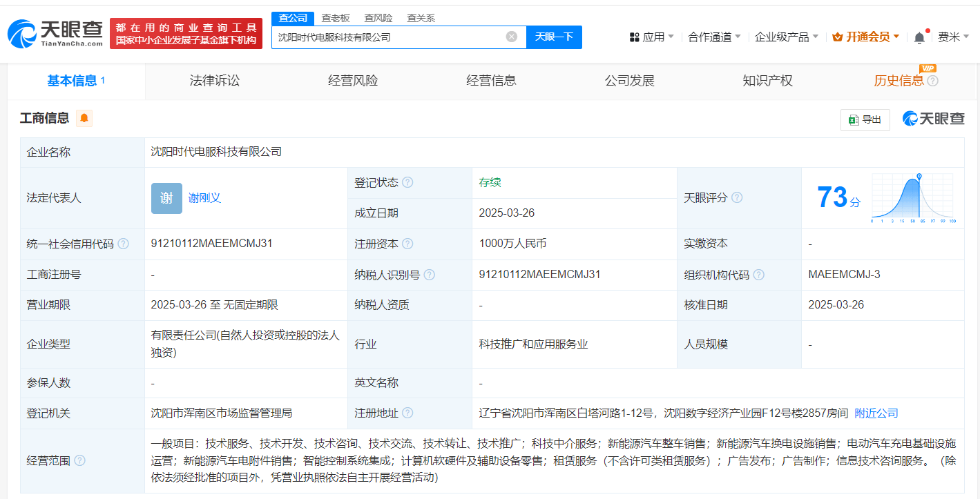This screenshot has height=499, width=980.
Task: Click the 谢 legal representative avatar
Action: [x=166, y=198]
